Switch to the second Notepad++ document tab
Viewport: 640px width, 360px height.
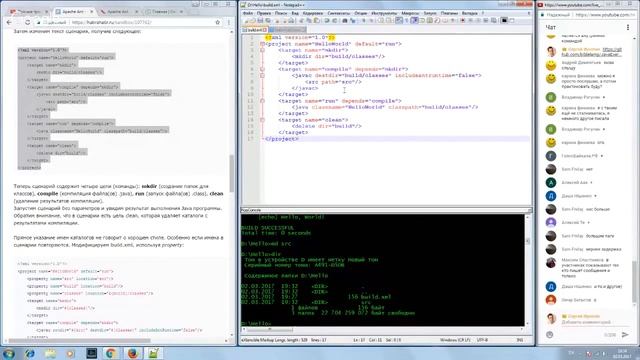click(287, 30)
